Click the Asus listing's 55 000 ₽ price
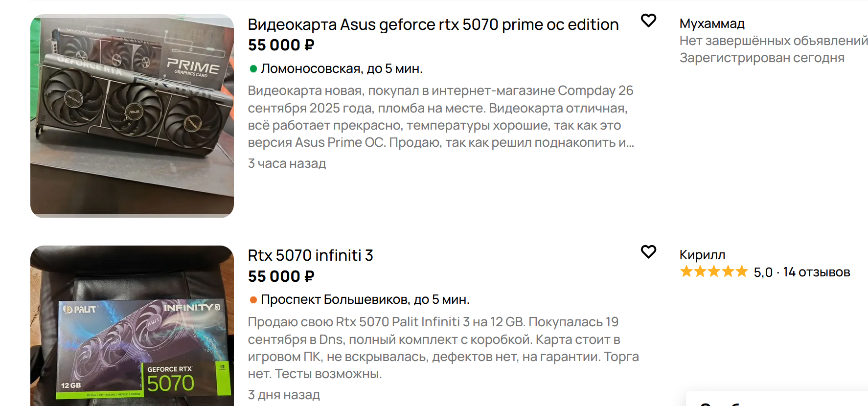The height and width of the screenshot is (406, 868). coord(281,45)
